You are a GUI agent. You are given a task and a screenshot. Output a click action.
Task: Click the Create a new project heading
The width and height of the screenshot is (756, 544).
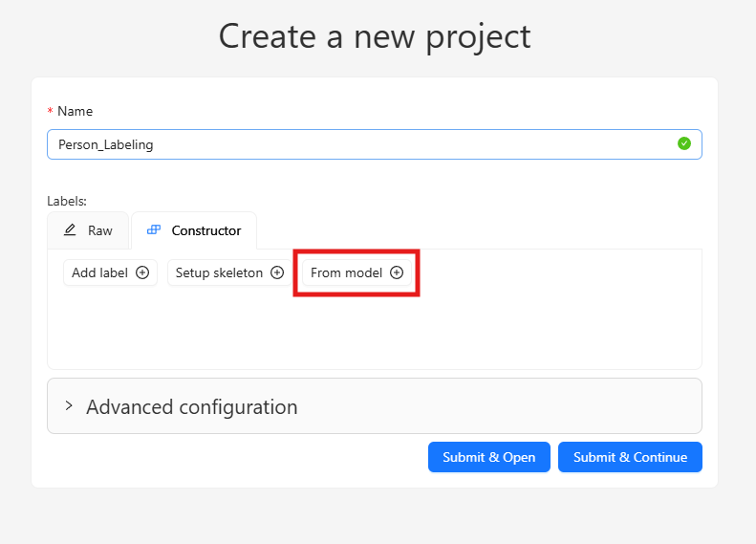375,36
